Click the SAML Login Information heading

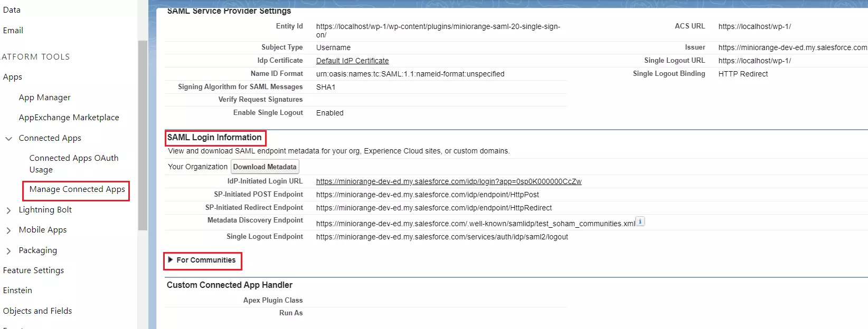click(214, 138)
